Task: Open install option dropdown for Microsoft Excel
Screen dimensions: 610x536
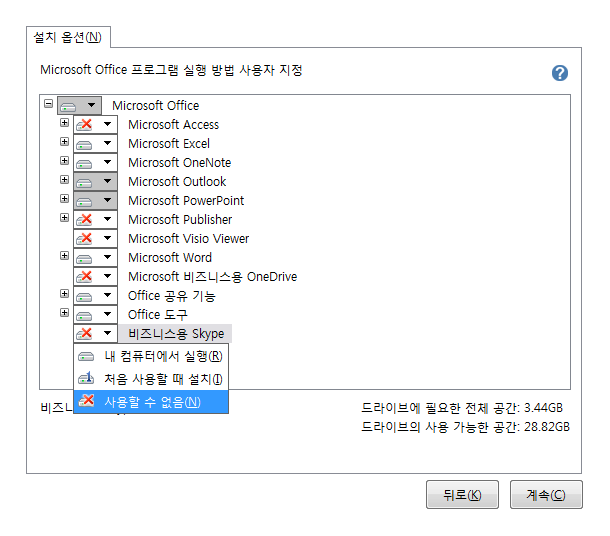Action: (95, 144)
